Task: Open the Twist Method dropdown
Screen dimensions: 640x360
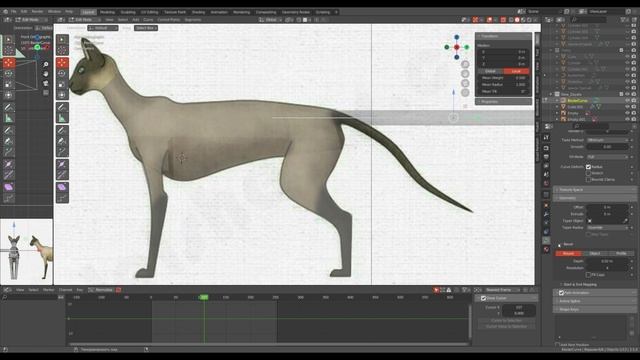Action: coord(607,140)
